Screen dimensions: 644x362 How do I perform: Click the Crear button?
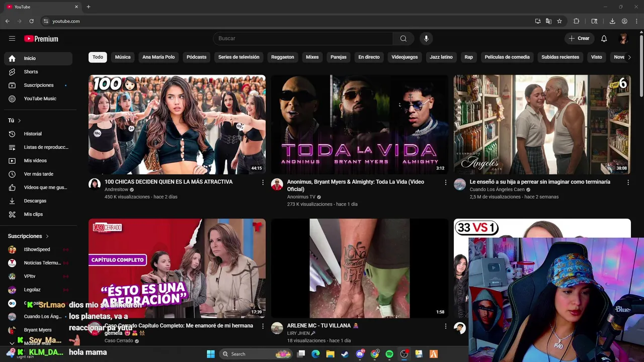tap(579, 38)
